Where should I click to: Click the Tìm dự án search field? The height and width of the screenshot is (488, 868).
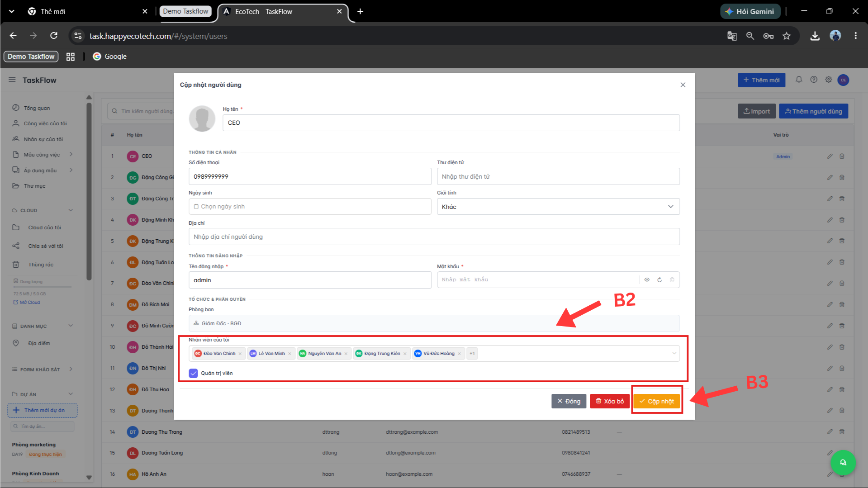tap(43, 426)
